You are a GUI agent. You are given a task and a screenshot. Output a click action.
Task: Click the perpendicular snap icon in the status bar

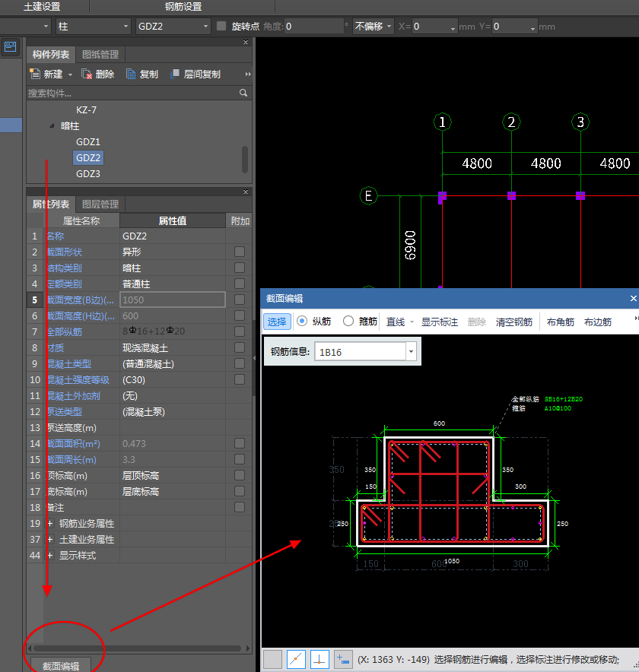pos(319,659)
